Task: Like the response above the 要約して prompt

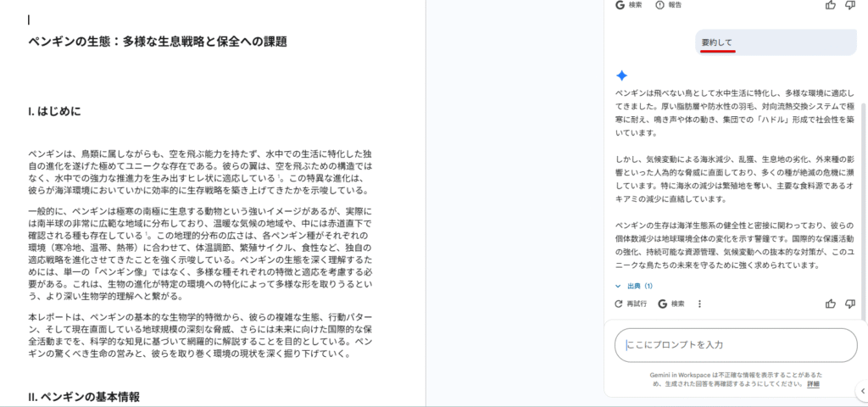Action: (x=830, y=5)
